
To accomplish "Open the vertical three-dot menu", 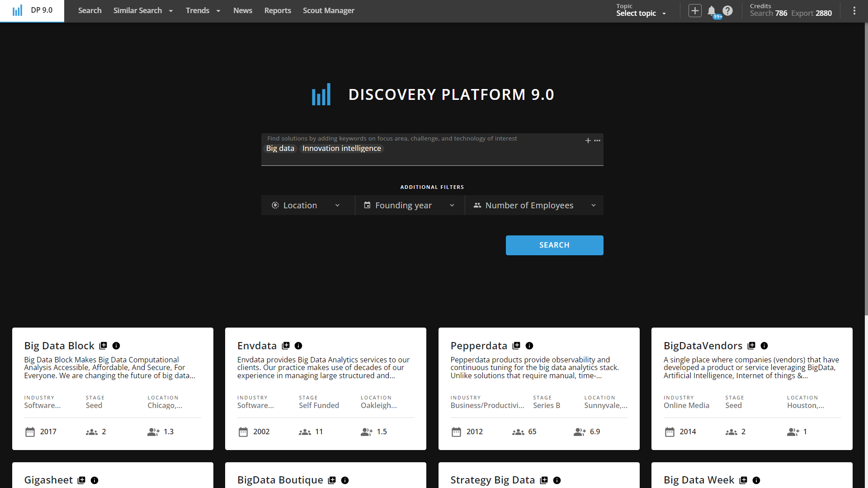I will coord(854,10).
